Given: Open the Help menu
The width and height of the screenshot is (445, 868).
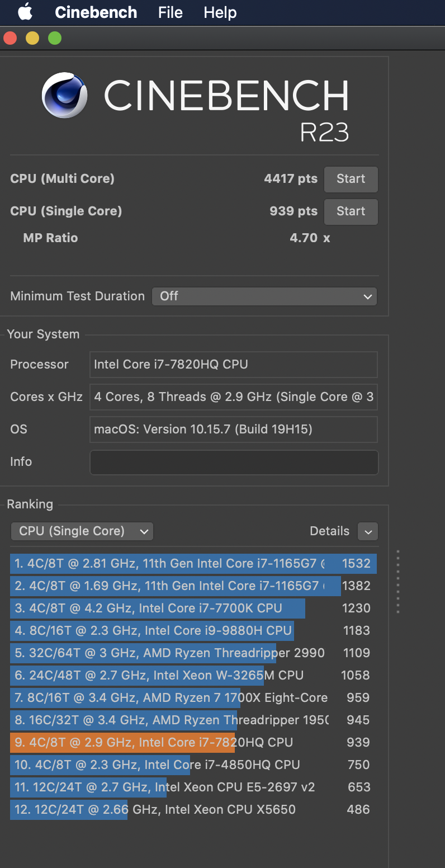Looking at the screenshot, I should click(x=220, y=12).
